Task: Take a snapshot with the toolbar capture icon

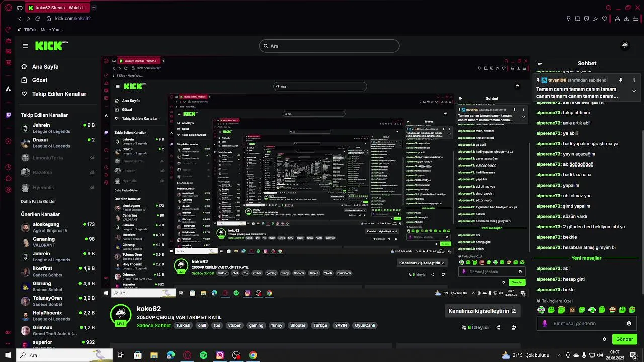Action: (x=577, y=19)
